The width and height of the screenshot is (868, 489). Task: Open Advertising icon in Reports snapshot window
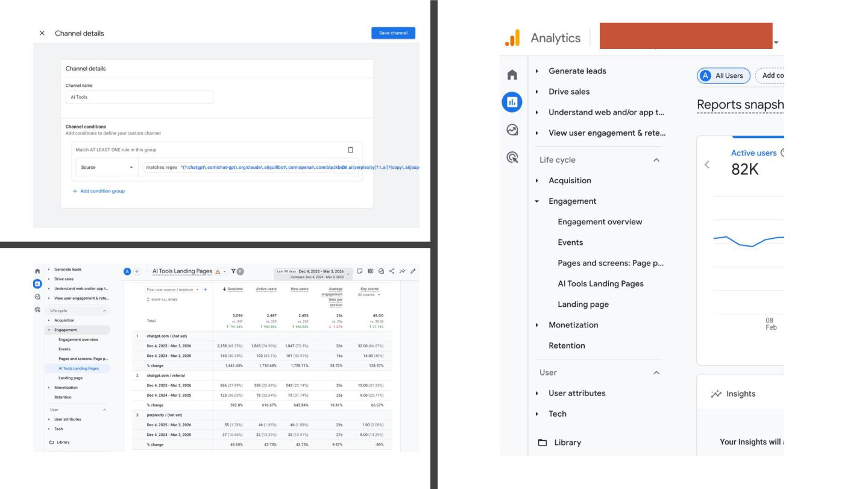(512, 157)
